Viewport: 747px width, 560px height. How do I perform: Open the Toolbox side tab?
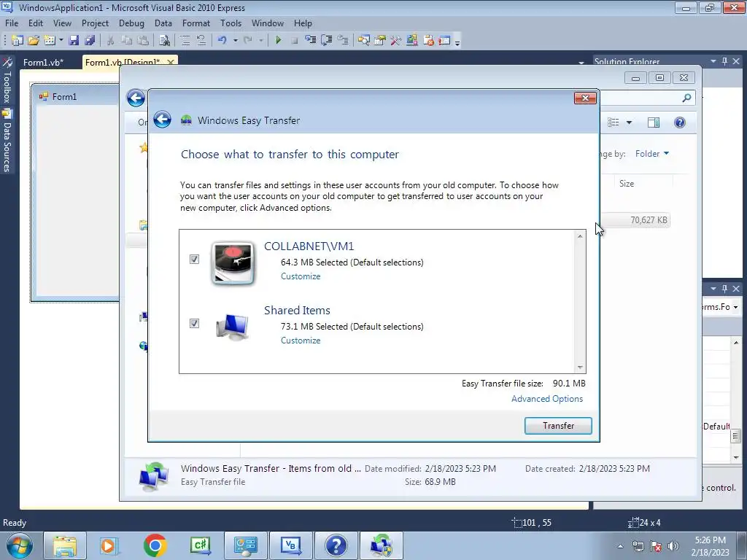click(7, 80)
